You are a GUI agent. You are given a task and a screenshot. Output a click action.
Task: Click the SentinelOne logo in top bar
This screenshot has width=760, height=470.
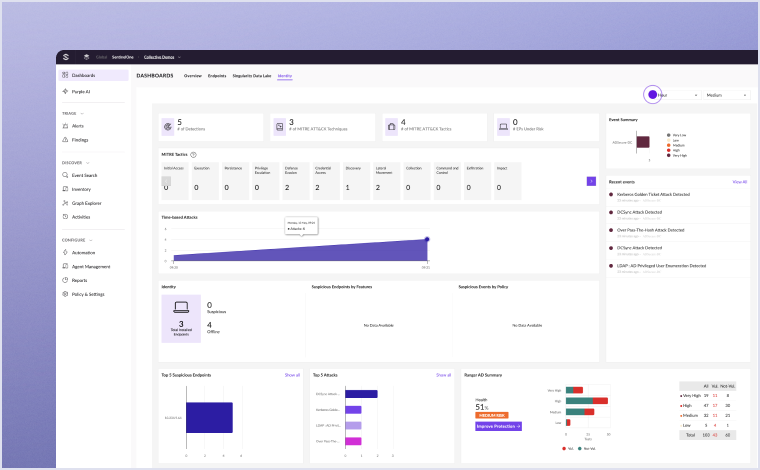coord(67,57)
